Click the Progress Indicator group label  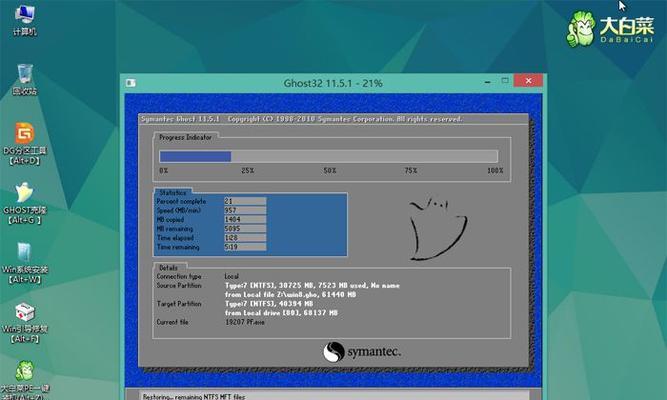[x=185, y=137]
